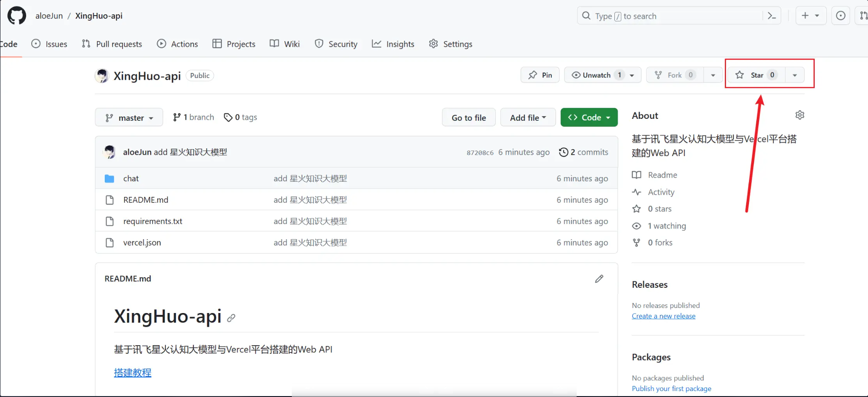The height and width of the screenshot is (397, 868).
Task: Open the aloeJun owner breadcrumb link
Action: [49, 16]
